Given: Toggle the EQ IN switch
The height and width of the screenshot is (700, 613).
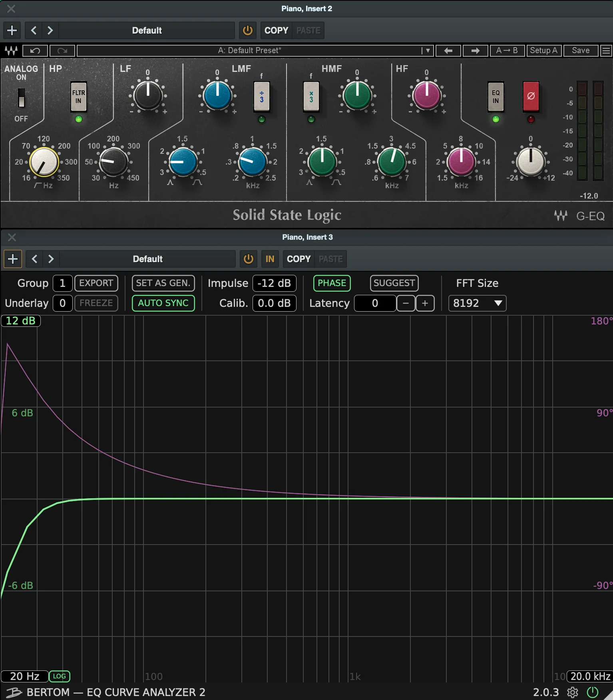Looking at the screenshot, I should (496, 96).
